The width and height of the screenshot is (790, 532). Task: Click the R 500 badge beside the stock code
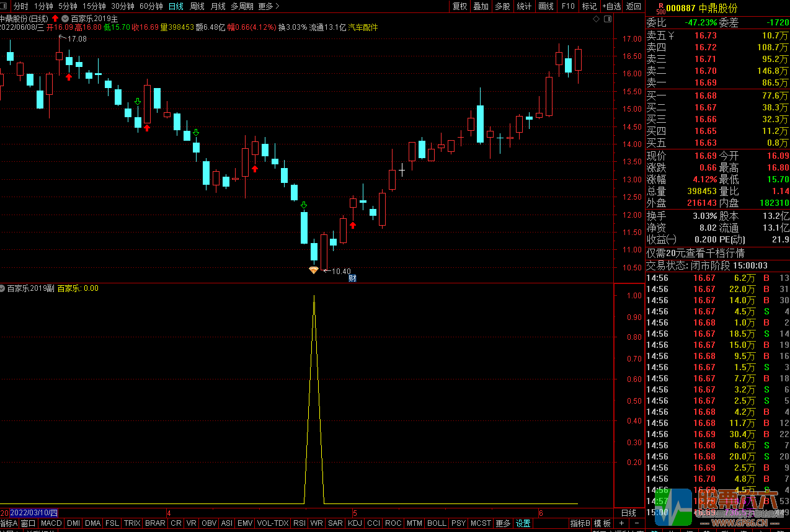(x=660, y=8)
